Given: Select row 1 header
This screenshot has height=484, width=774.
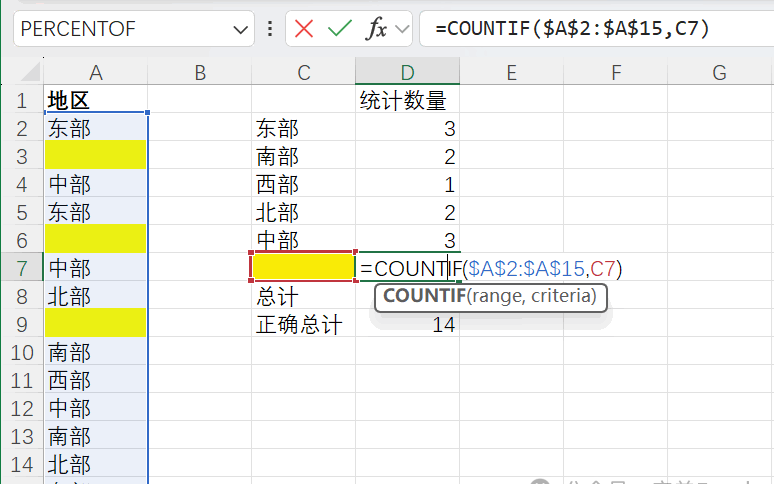Looking at the screenshot, I should click(x=22, y=101).
